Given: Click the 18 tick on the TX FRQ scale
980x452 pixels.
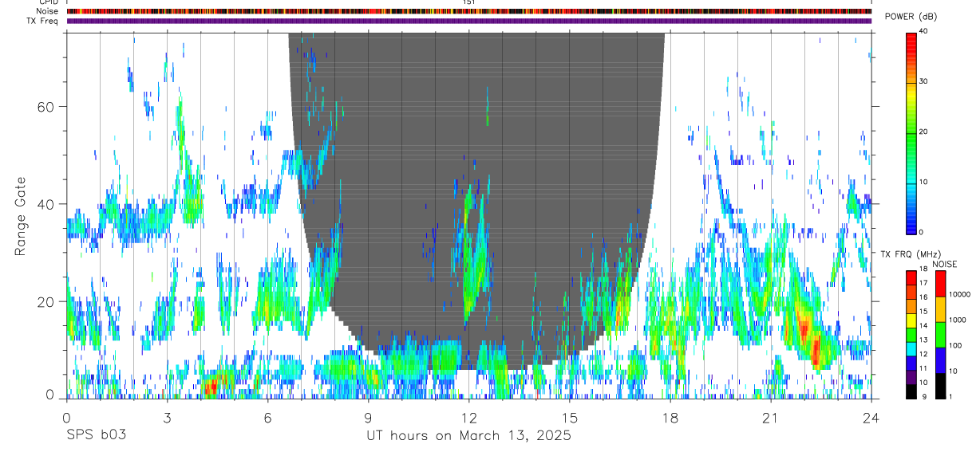Looking at the screenshot, I should click(923, 269).
